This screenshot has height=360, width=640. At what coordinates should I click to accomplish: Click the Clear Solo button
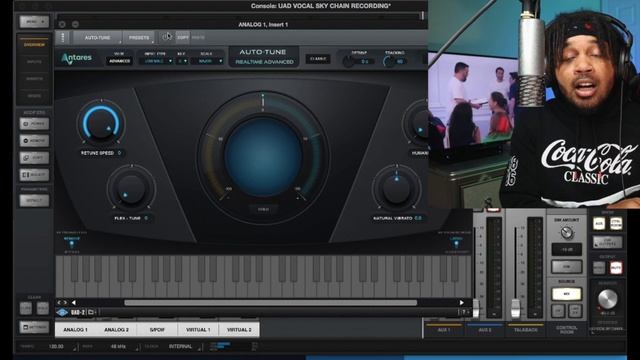(43, 308)
